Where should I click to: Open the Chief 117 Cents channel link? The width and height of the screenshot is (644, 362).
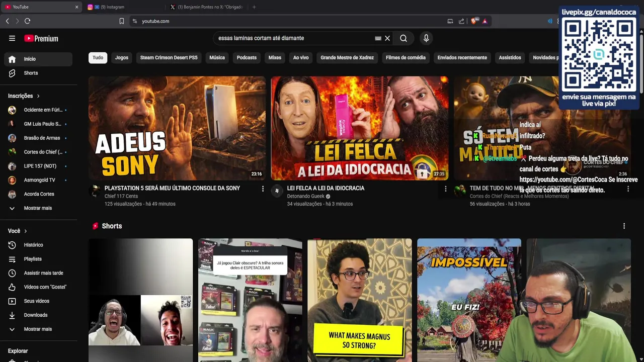121,197
